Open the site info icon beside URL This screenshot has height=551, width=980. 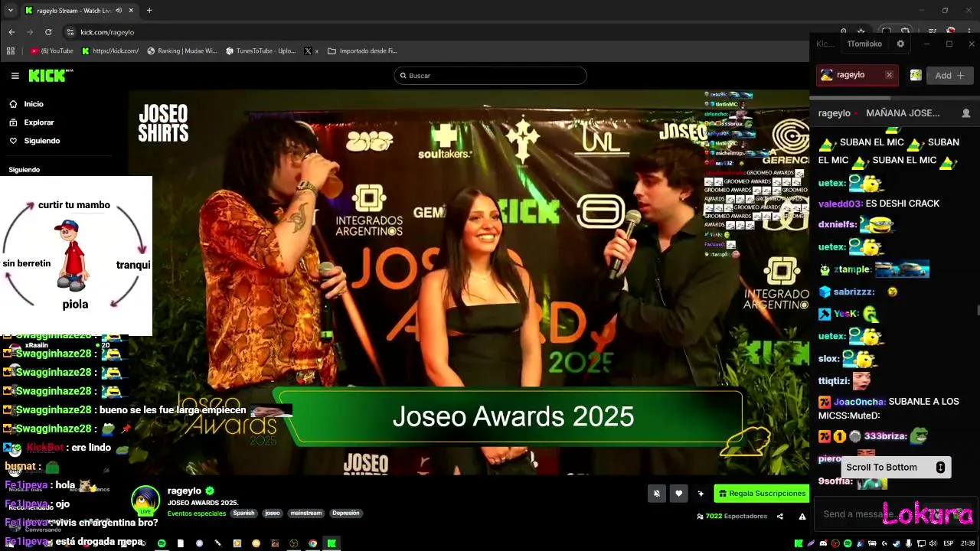tap(70, 32)
